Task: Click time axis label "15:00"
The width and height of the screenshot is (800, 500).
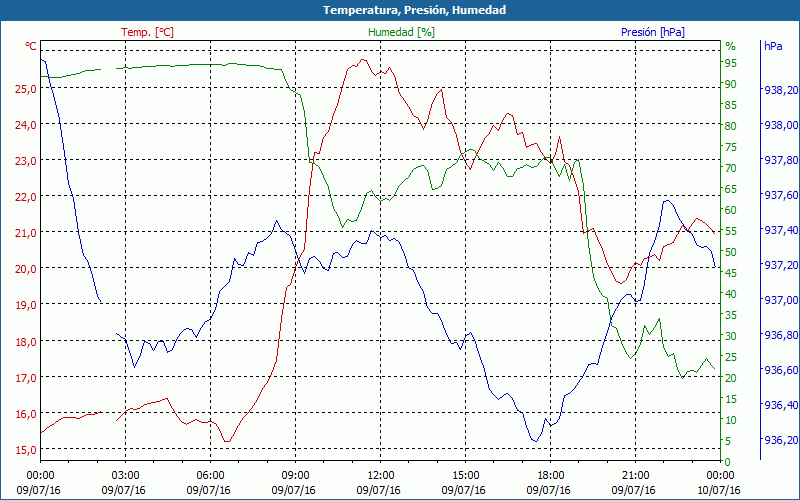Action: pyautogui.click(x=466, y=476)
